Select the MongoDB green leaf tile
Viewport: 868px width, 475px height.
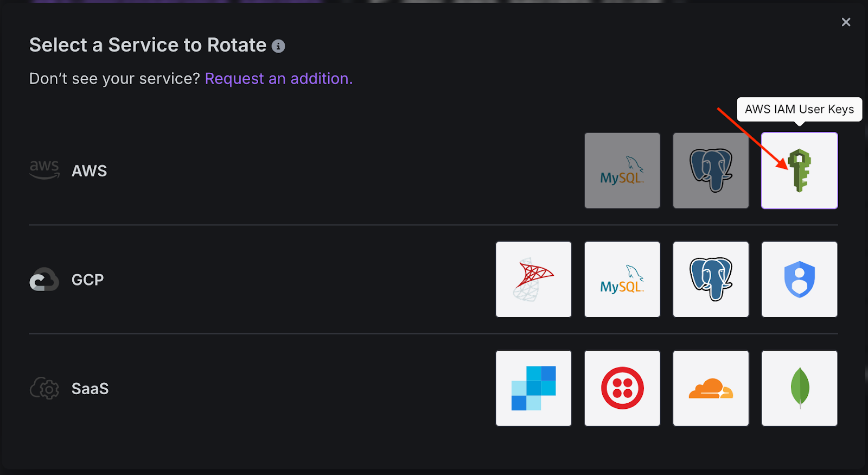click(x=799, y=388)
